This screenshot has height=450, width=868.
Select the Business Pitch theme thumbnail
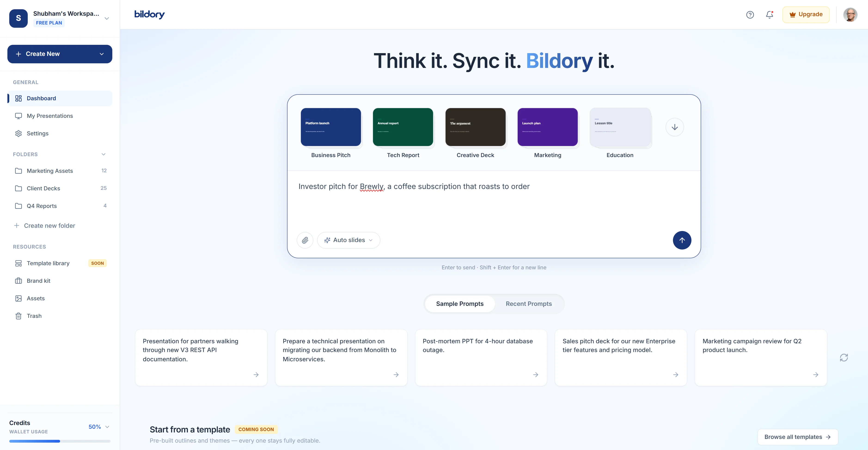click(x=331, y=127)
